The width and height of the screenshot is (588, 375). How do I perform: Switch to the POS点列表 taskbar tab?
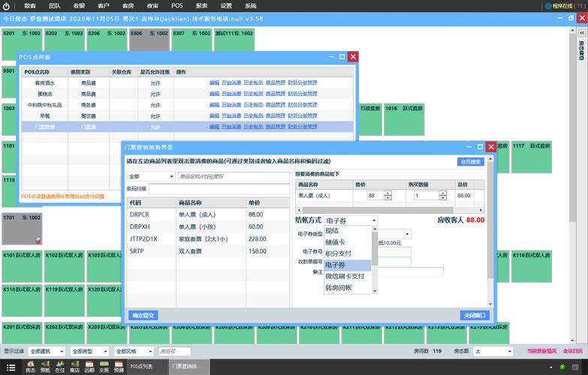(141, 366)
